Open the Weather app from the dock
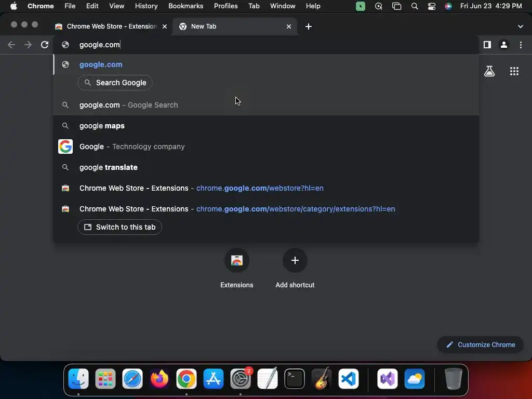Viewport: 532px width, 399px height. [x=415, y=379]
